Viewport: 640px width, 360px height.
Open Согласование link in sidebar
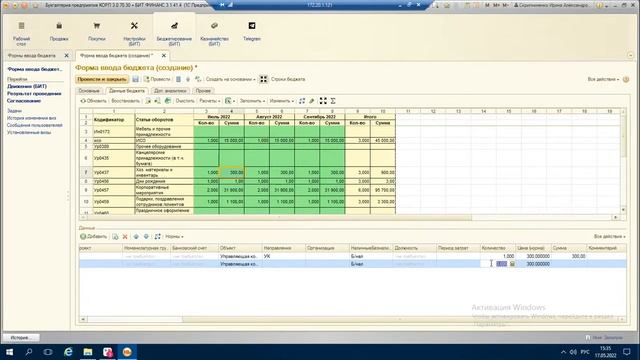click(24, 100)
